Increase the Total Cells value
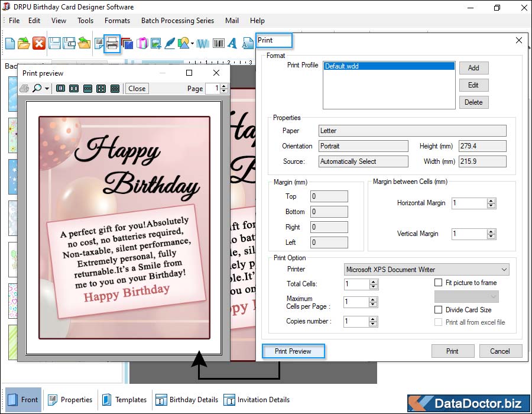 [373, 282]
